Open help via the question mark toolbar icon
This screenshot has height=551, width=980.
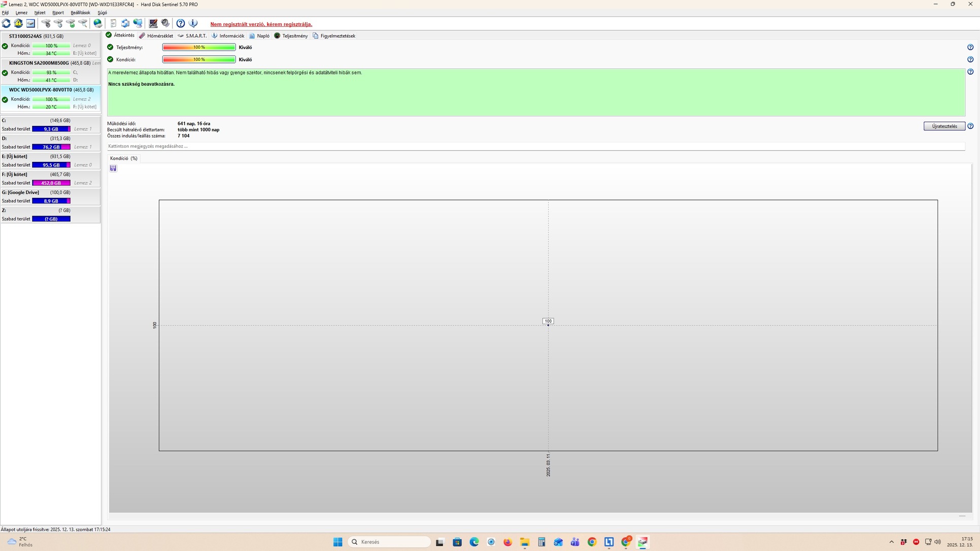(x=181, y=23)
